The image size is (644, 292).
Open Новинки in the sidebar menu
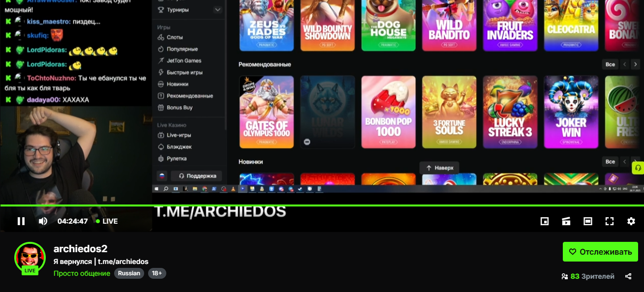[x=178, y=84]
